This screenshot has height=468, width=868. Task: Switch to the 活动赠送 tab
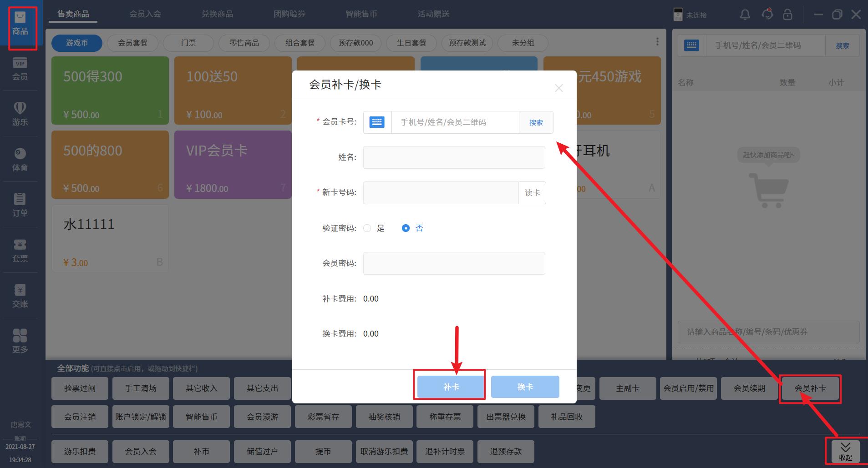coord(433,14)
